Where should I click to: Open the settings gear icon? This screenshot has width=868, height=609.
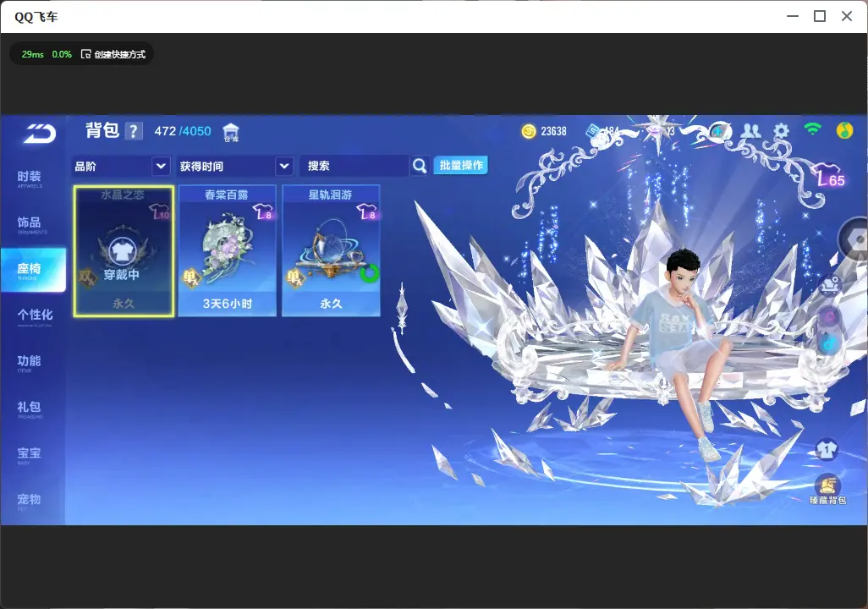pyautogui.click(x=781, y=130)
